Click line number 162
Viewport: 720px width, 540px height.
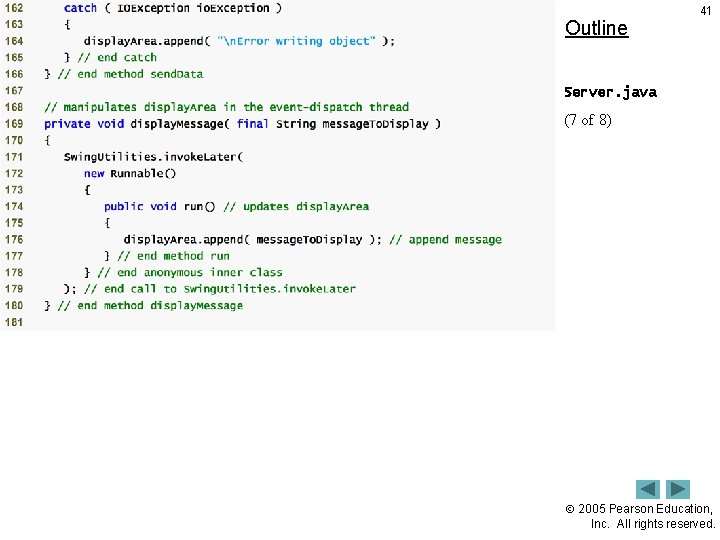pyautogui.click(x=14, y=8)
